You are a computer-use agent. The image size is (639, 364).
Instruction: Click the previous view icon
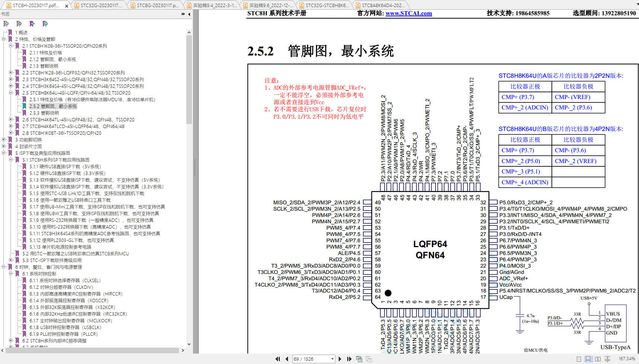coord(359,359)
